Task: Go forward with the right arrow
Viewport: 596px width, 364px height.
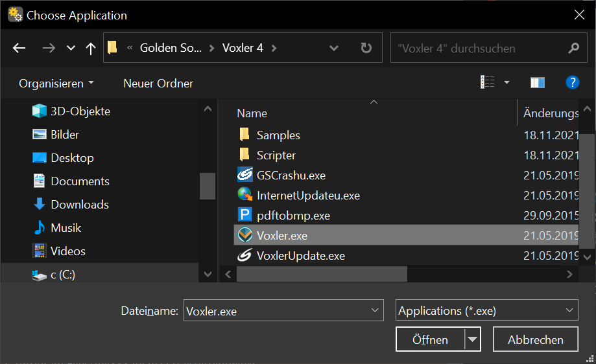Action: (x=49, y=48)
